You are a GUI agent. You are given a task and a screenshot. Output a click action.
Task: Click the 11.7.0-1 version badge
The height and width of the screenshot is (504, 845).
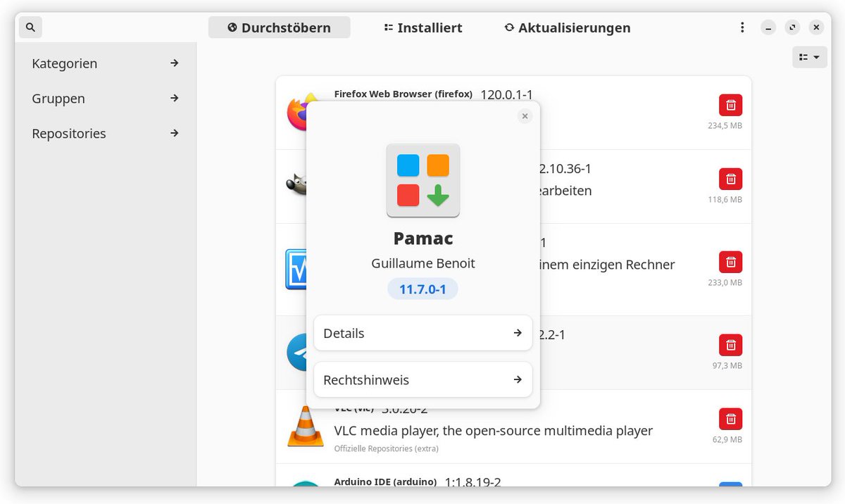423,289
